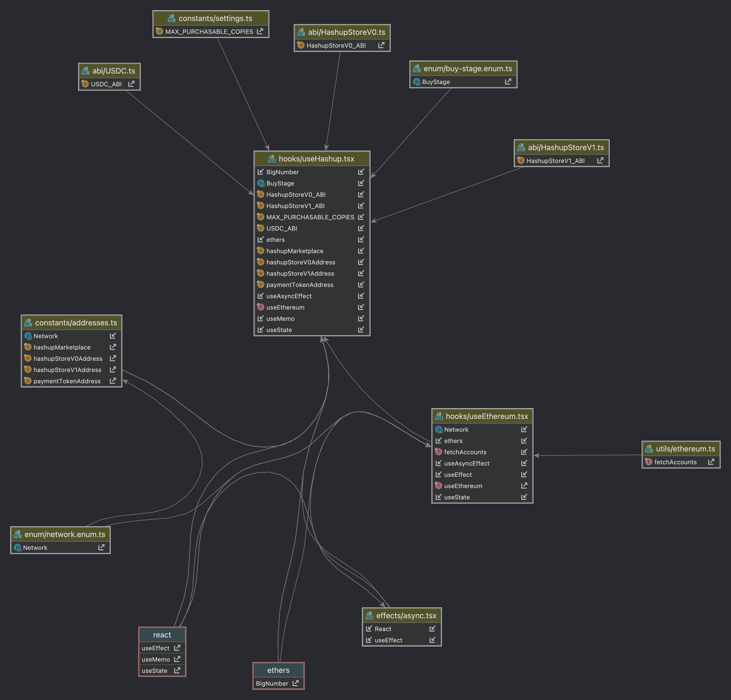Image resolution: width=731 pixels, height=700 pixels.
Task: Click the paymentTokenAddress row in useHashup node
Action: (x=299, y=285)
